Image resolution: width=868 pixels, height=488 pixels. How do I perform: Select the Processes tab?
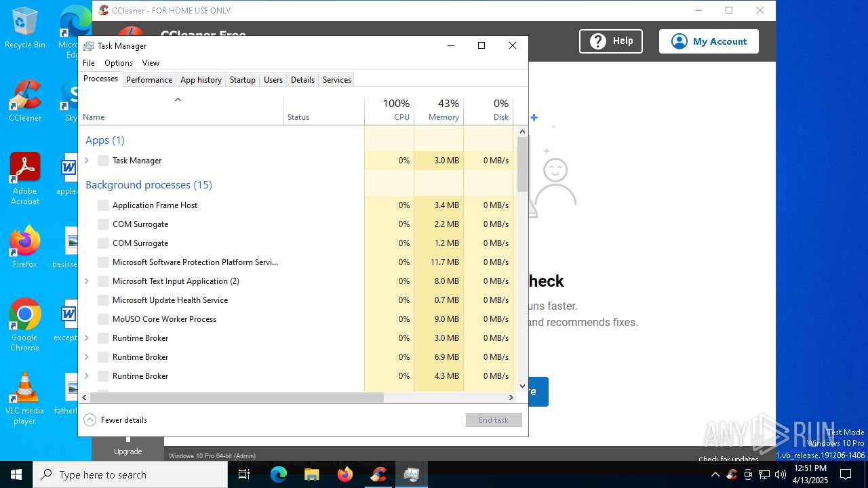pyautogui.click(x=100, y=79)
